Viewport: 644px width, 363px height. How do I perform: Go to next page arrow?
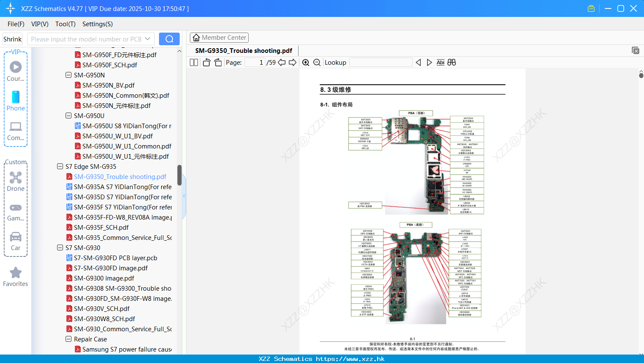tap(293, 63)
